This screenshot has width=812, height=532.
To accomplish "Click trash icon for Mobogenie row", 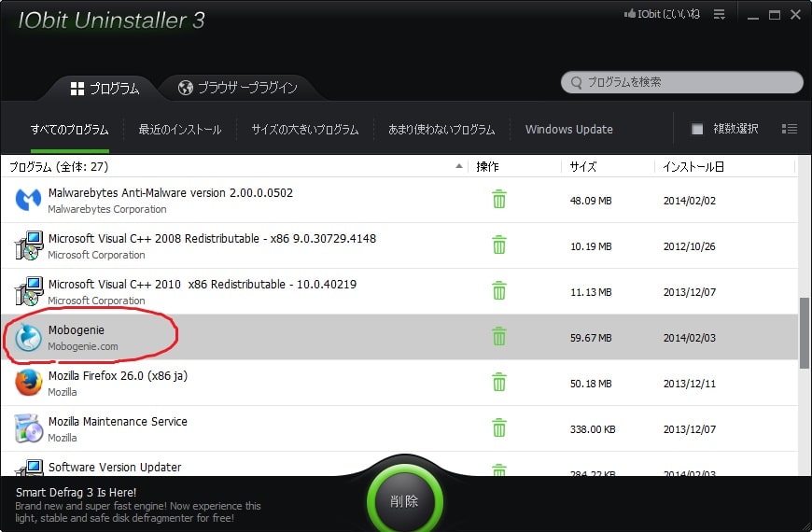I will tap(499, 336).
